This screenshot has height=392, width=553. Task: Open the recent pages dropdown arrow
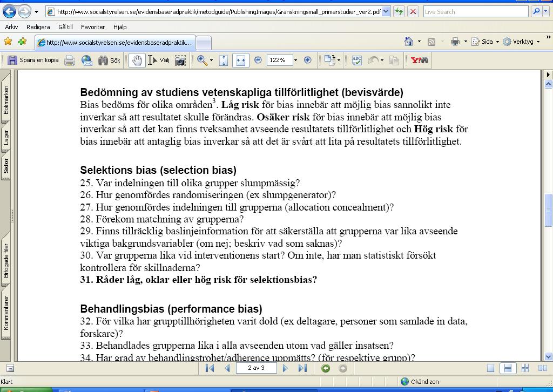[36, 12]
